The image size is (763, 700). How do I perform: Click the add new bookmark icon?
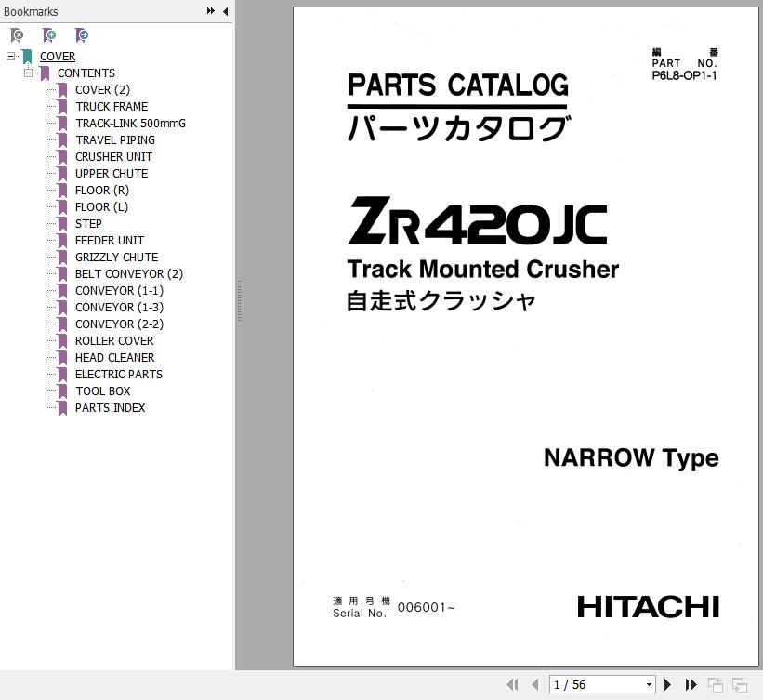(49, 35)
